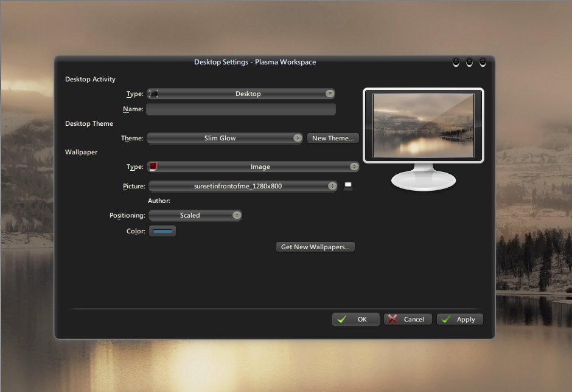This screenshot has width=572, height=392.
Task: Click the 'Wallpaper' section heading
Action: click(x=82, y=152)
